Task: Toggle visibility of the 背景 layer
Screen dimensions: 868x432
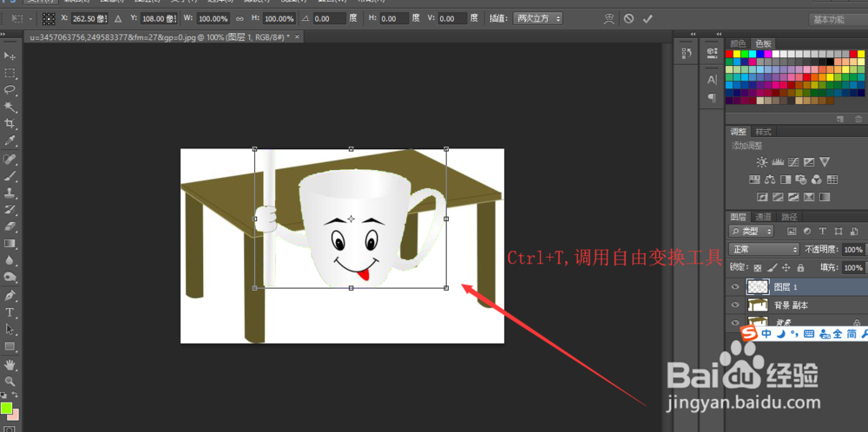Action: pyautogui.click(x=735, y=323)
